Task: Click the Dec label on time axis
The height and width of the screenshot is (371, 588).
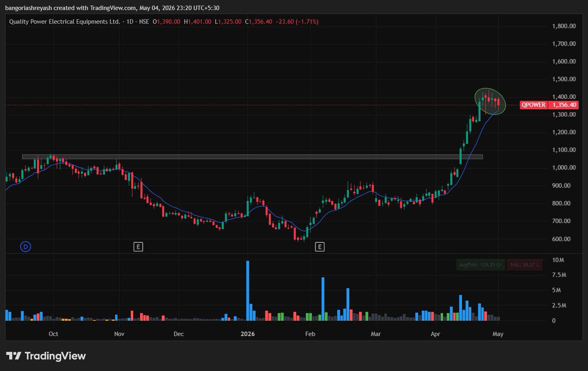Action: [179, 334]
